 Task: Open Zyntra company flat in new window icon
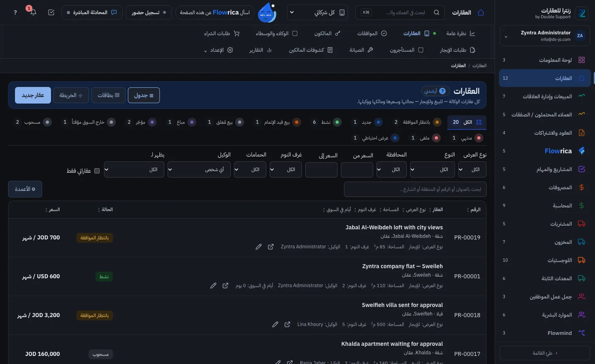(x=225, y=286)
